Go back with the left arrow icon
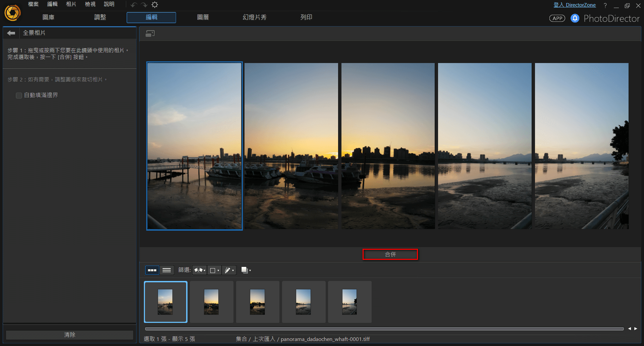The width and height of the screenshot is (644, 346). pos(11,33)
